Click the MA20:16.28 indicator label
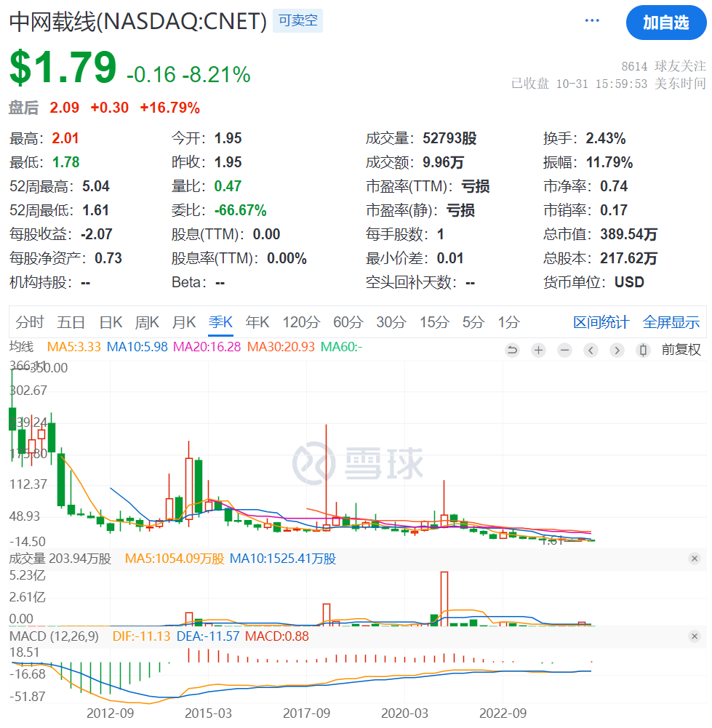The image size is (712, 728). (207, 347)
